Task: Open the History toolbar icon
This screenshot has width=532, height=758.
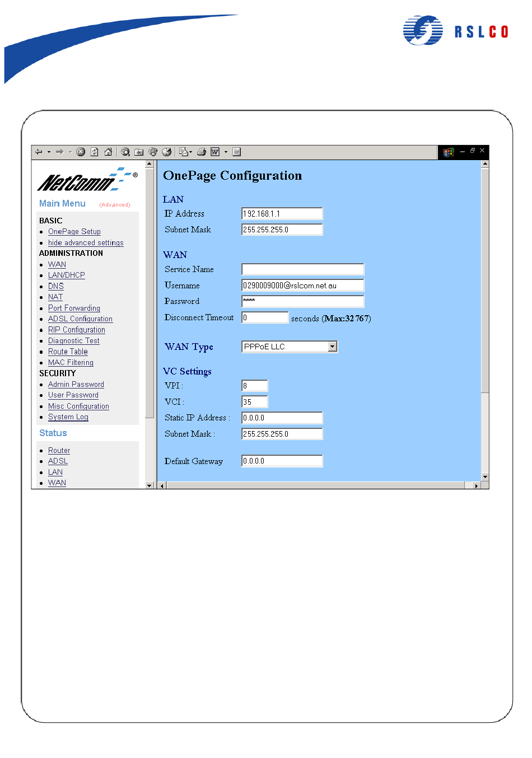Action: tap(166, 152)
